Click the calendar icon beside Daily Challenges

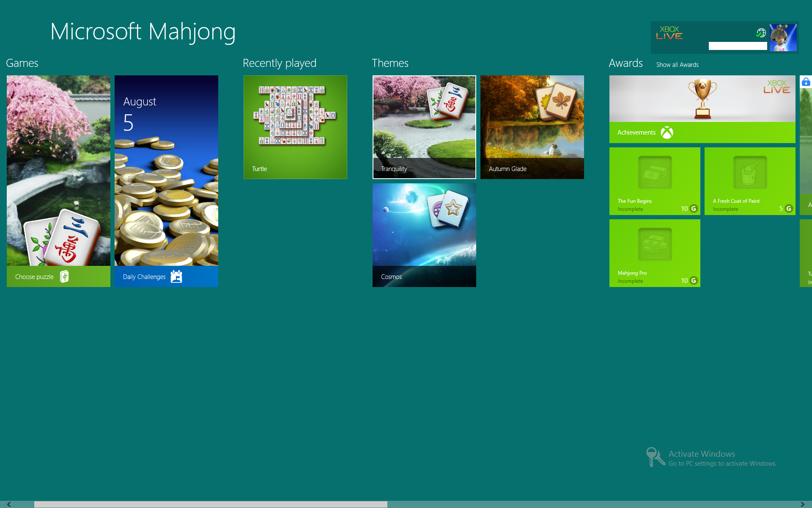click(176, 276)
